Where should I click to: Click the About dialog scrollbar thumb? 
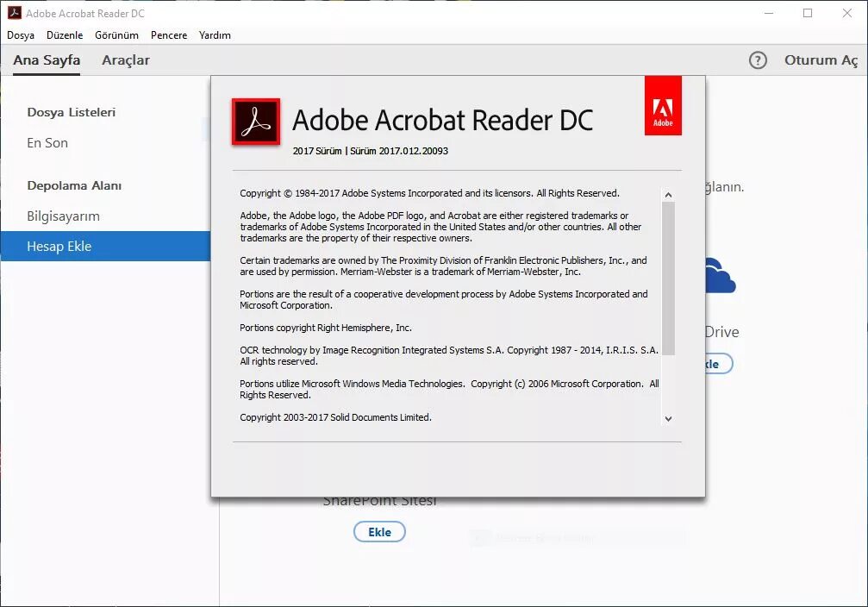tap(668, 278)
